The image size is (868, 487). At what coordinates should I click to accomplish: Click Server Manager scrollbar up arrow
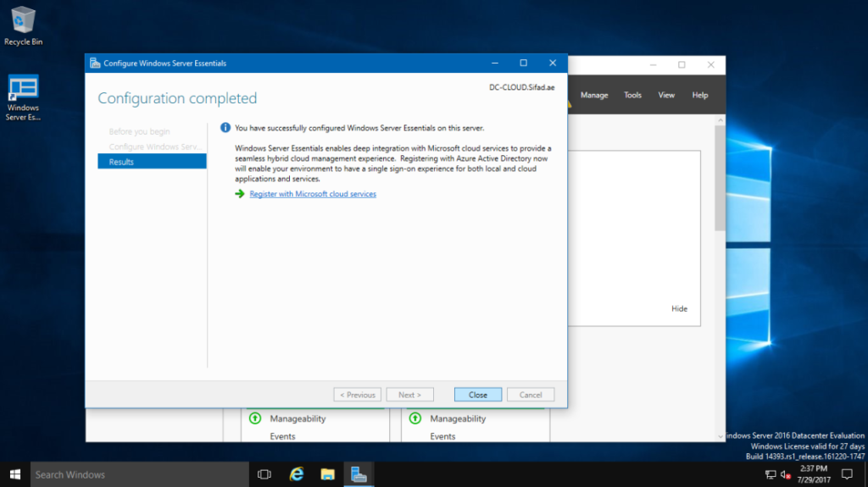click(x=721, y=119)
